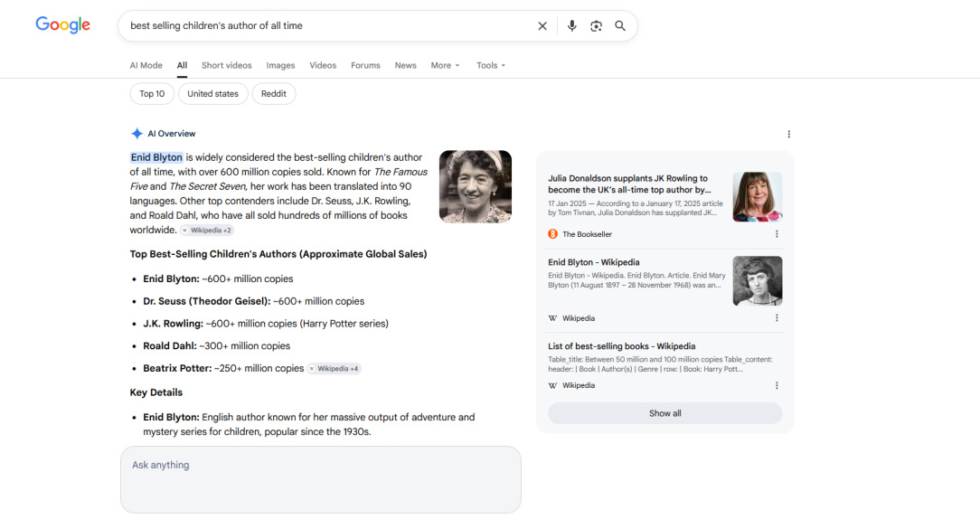Open the Images tab

(280, 65)
